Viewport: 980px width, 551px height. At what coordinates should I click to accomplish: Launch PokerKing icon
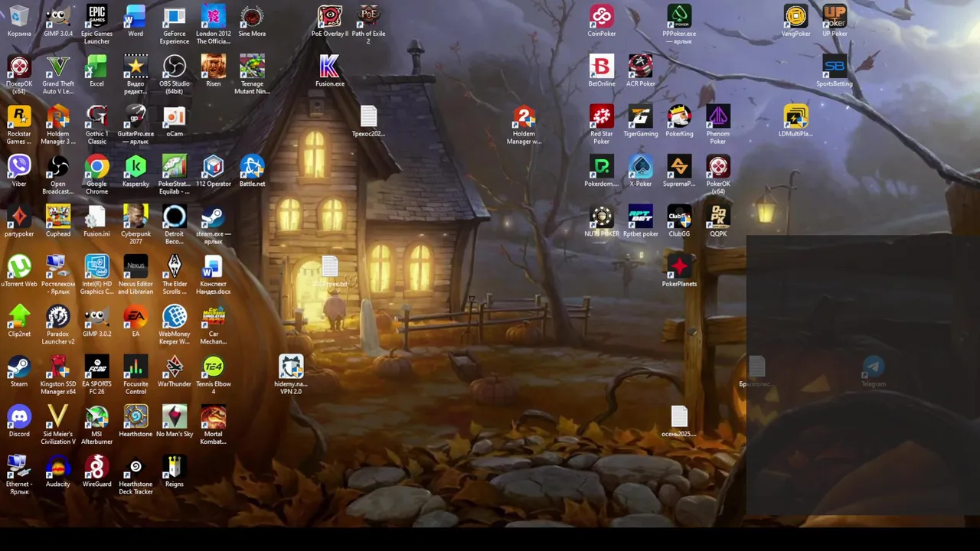click(x=679, y=121)
